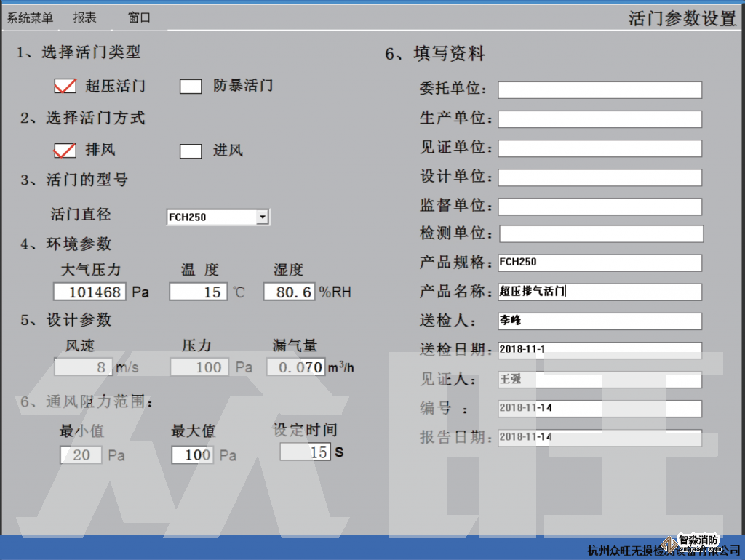745x560 pixels.
Task: Expand the 活门直径 FCH250 dropdown
Action: [x=263, y=217]
